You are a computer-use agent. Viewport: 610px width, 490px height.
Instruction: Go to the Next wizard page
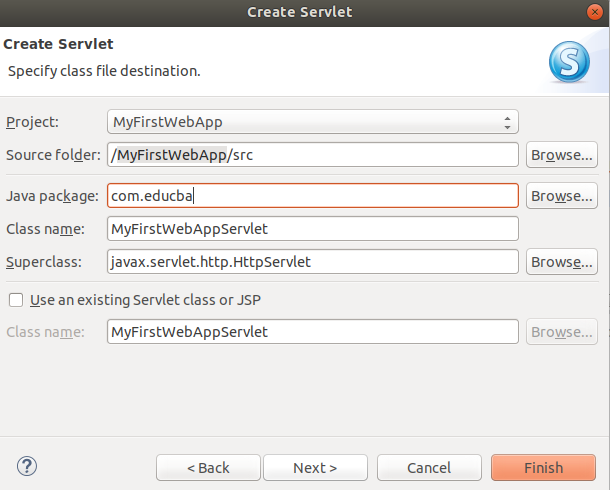(315, 467)
